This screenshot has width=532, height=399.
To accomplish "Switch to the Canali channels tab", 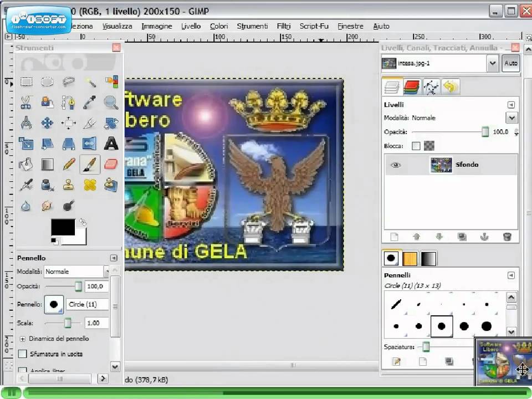I will pyautogui.click(x=412, y=87).
